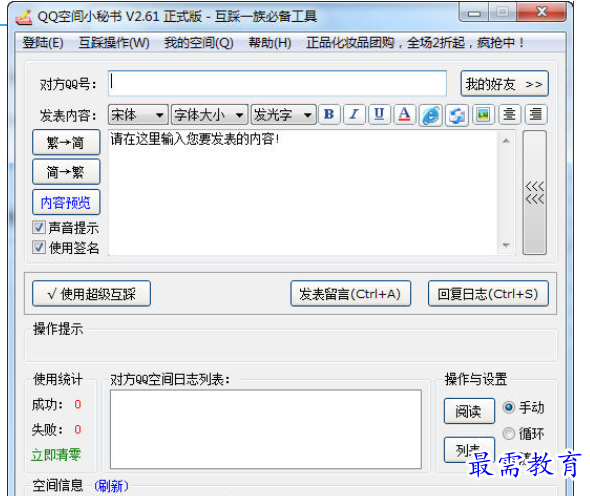Viewport: 590px width, 496px height.
Task: Collapse side panel with <<< bar
Action: (x=535, y=193)
